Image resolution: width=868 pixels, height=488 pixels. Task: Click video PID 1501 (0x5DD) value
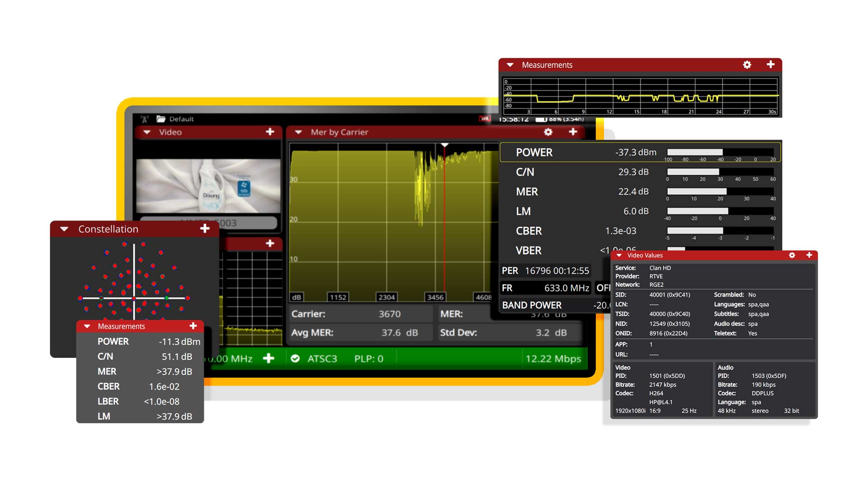click(667, 376)
